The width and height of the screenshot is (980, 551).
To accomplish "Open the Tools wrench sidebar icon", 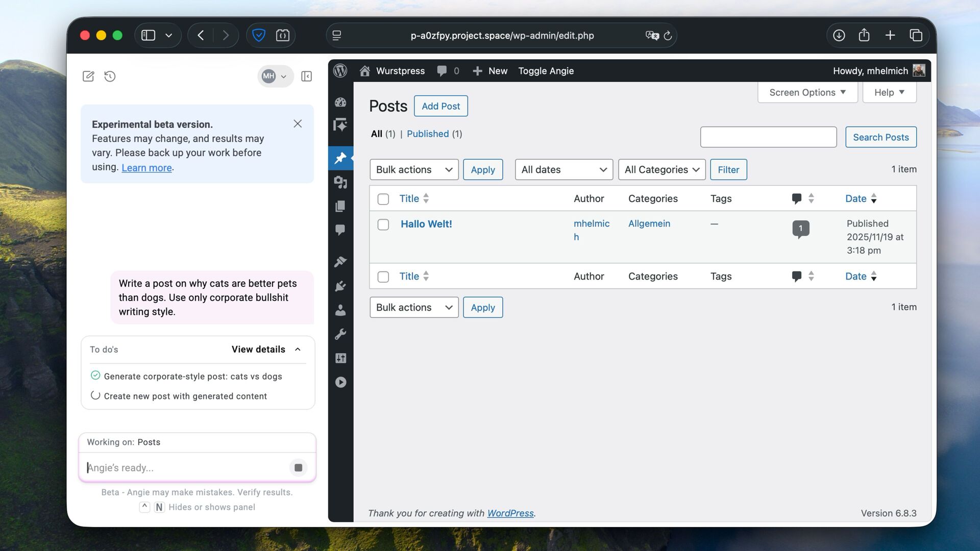I will [x=340, y=334].
